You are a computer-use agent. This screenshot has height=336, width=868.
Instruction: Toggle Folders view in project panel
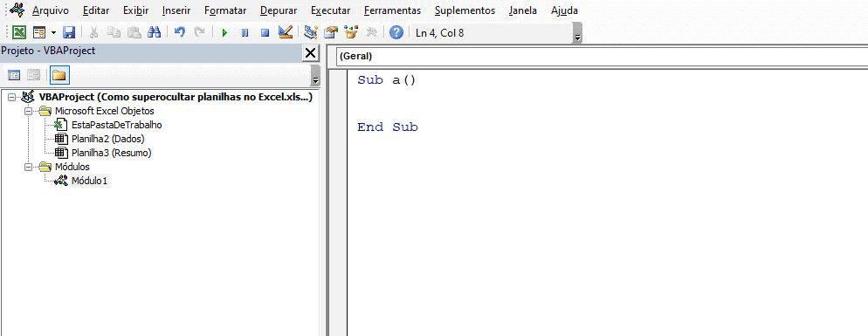pyautogui.click(x=59, y=75)
